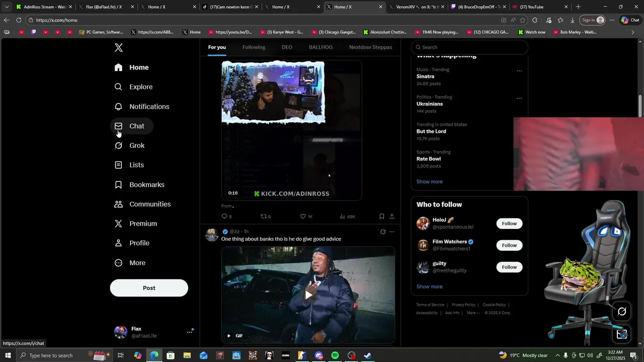Add page to favorites star icon
The width and height of the screenshot is (644, 362).
[x=523, y=20]
